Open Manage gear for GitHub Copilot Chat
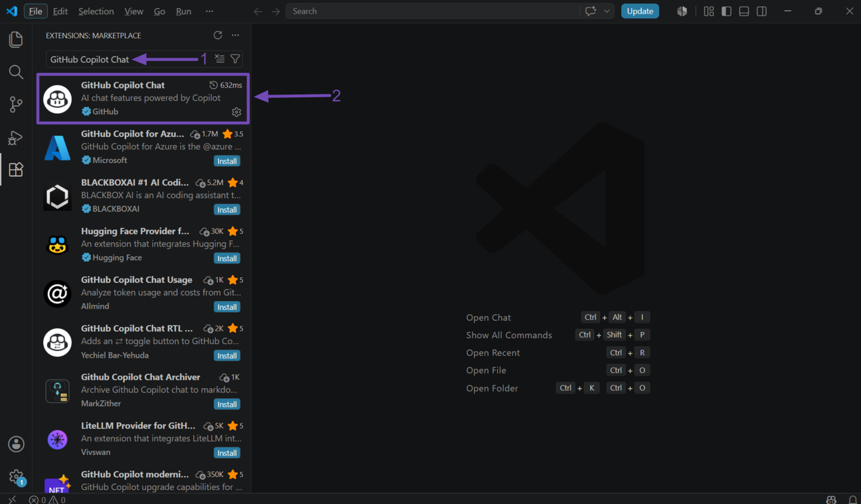 click(236, 112)
